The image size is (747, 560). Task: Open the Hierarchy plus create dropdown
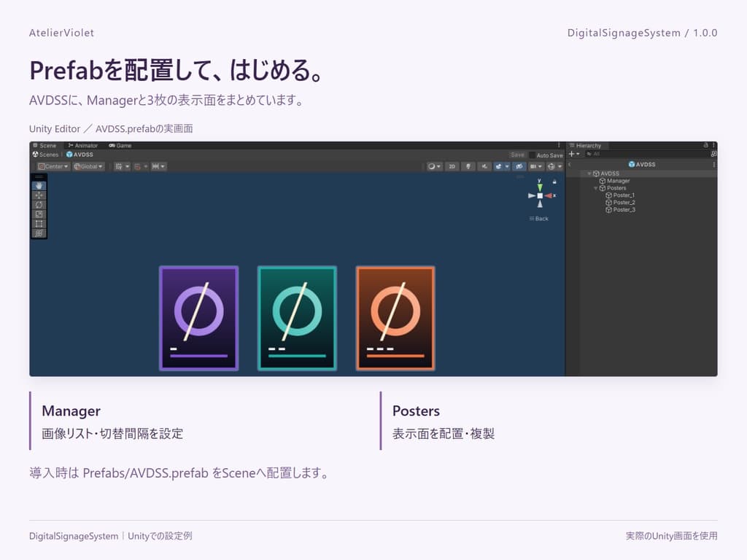[573, 154]
